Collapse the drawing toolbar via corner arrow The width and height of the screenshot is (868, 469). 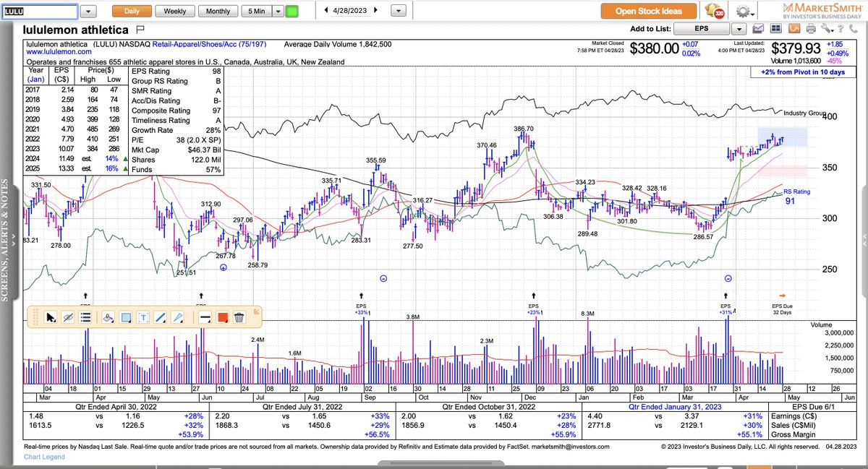pos(258,311)
